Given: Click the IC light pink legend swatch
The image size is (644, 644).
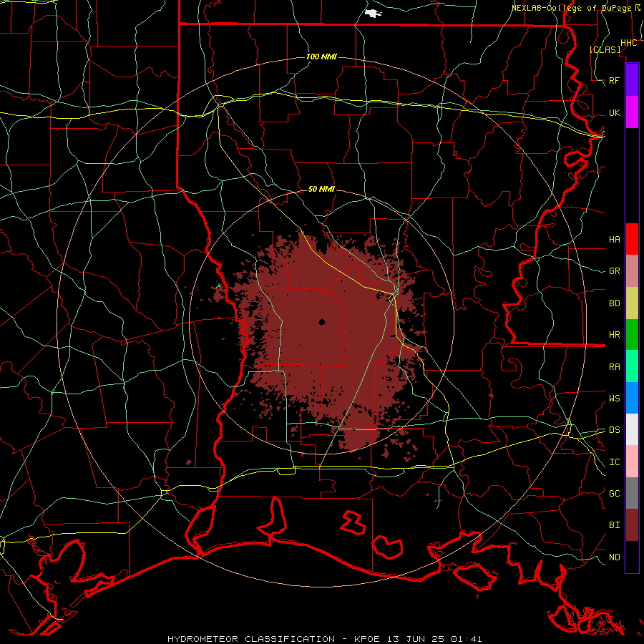Looking at the screenshot, I should 632,462.
